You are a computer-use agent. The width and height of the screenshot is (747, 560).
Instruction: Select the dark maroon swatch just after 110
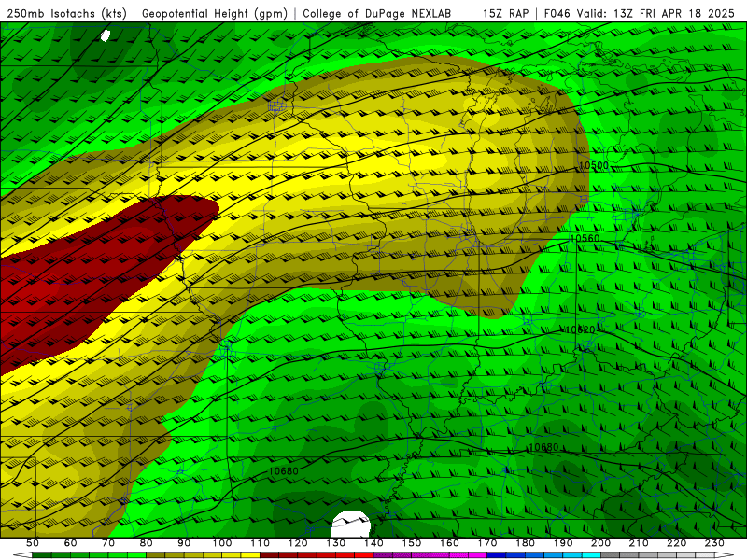(x=270, y=555)
